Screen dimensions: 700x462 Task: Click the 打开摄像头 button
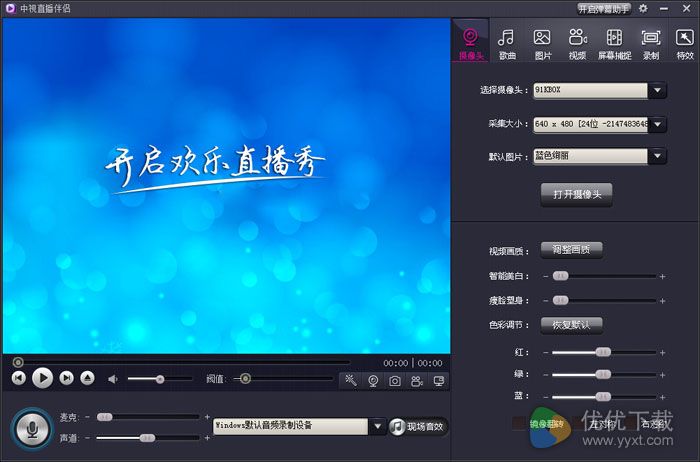(x=577, y=195)
